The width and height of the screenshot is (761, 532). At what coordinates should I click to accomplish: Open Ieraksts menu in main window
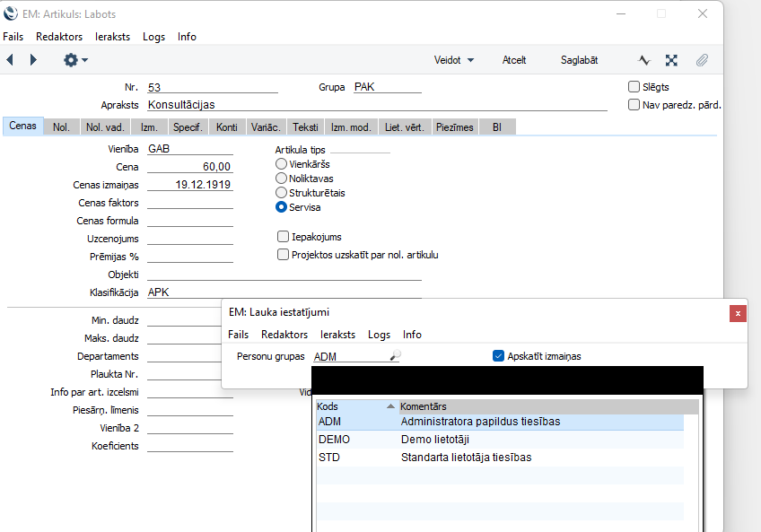click(x=113, y=37)
